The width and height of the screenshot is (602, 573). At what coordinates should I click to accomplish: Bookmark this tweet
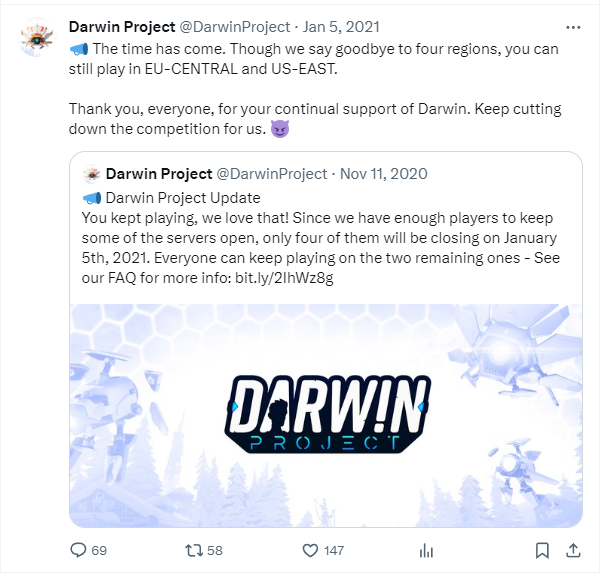(x=542, y=550)
